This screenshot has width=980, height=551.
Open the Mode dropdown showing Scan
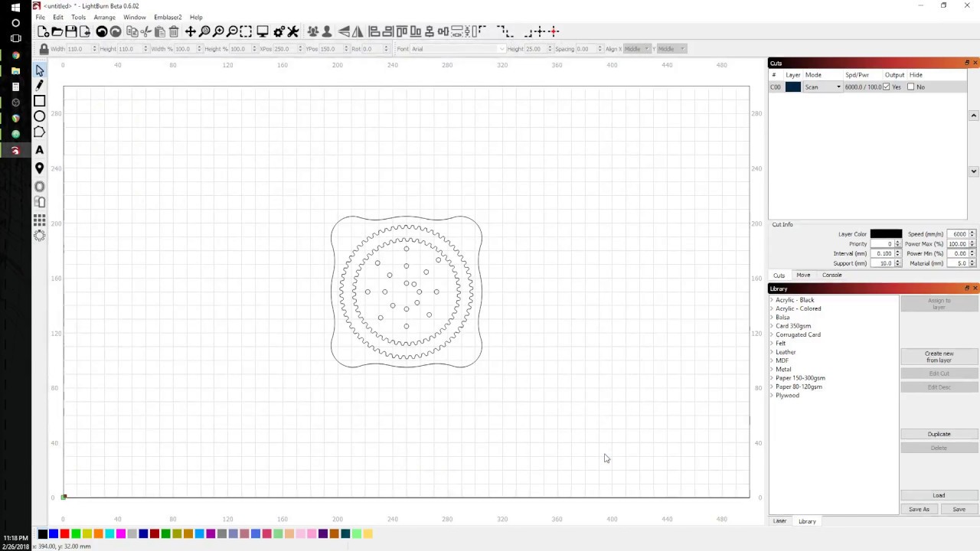(822, 87)
